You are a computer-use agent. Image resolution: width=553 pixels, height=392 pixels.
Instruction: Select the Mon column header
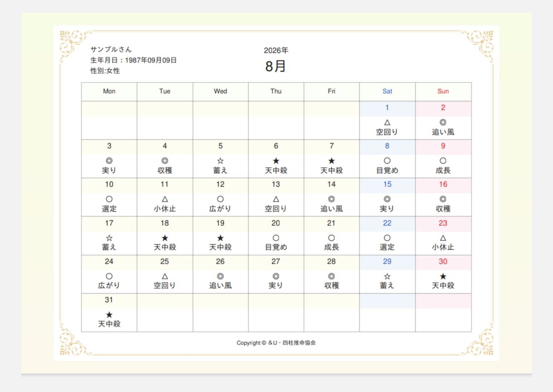(109, 92)
